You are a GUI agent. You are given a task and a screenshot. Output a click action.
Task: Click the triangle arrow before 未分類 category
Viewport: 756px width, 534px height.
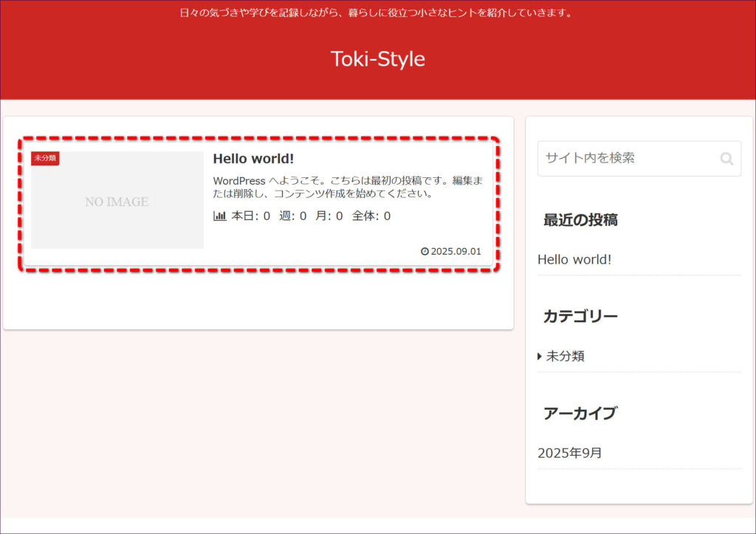[x=540, y=357]
